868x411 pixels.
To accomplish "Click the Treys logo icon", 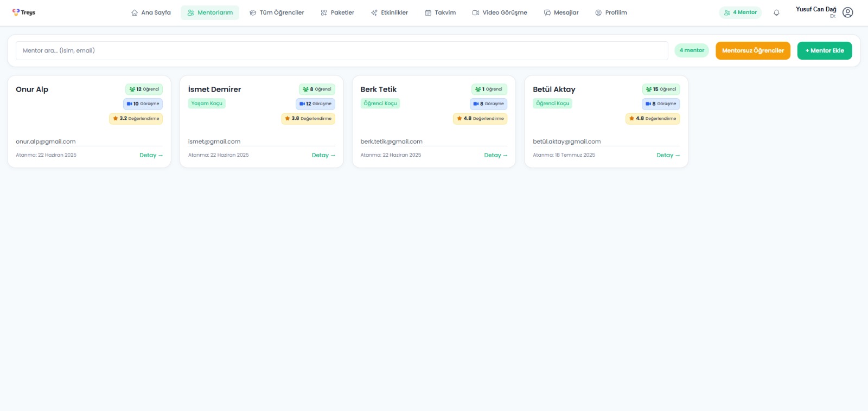I will [16, 12].
